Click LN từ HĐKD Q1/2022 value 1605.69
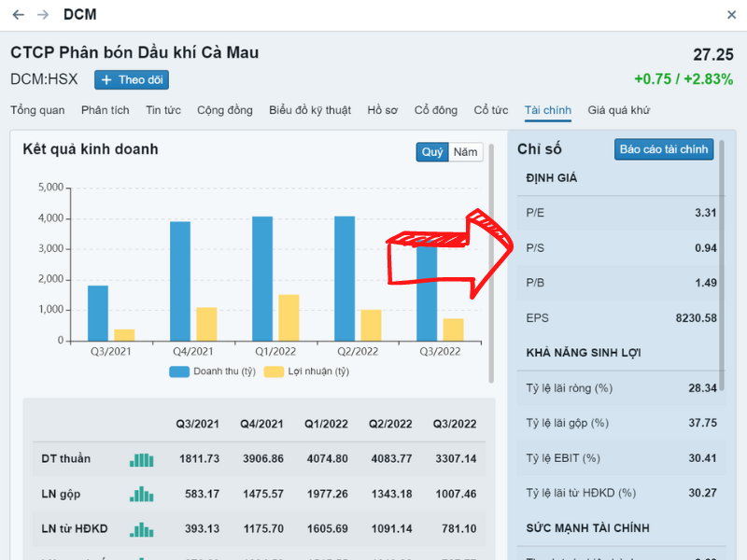Image resolution: width=747 pixels, height=560 pixels. pyautogui.click(x=328, y=529)
